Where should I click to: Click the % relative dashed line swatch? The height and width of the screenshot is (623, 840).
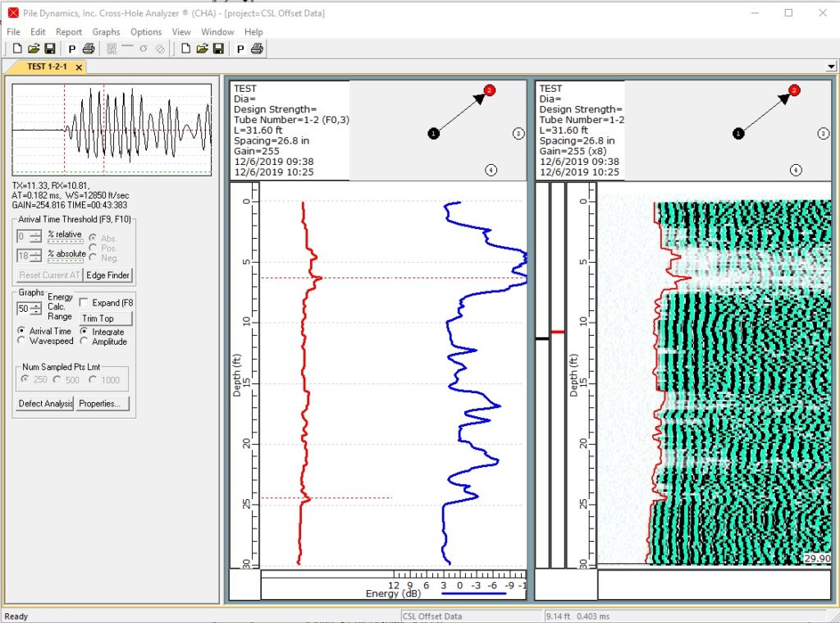pos(66,241)
